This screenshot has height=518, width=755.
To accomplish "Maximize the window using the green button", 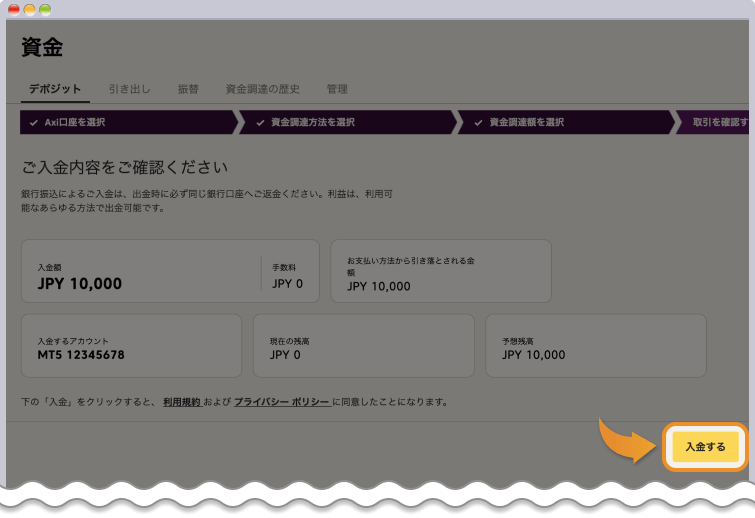I will [45, 9].
